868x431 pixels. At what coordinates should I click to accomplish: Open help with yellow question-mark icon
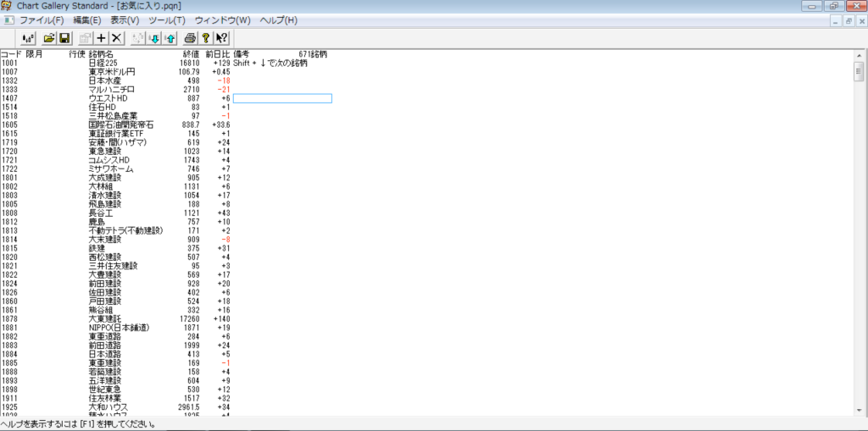click(x=205, y=38)
